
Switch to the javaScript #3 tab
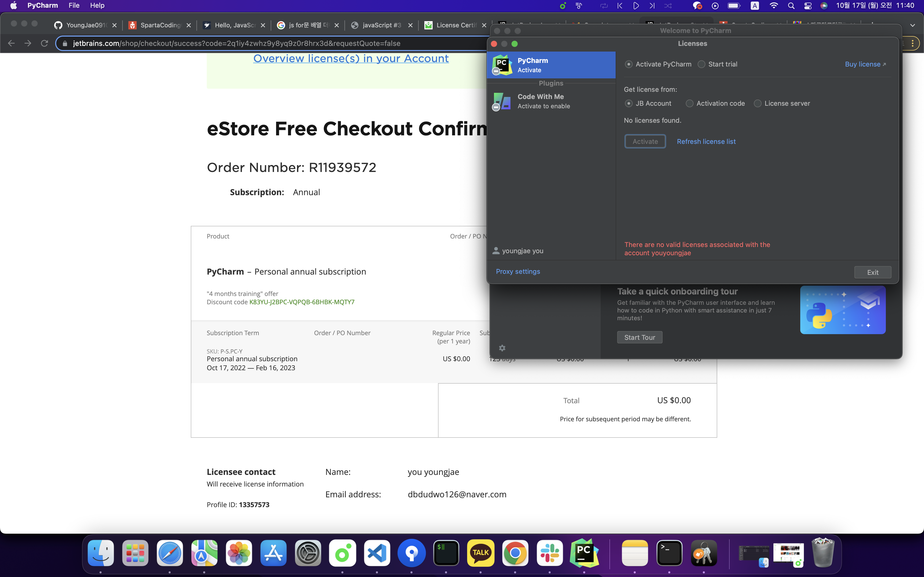point(382,25)
